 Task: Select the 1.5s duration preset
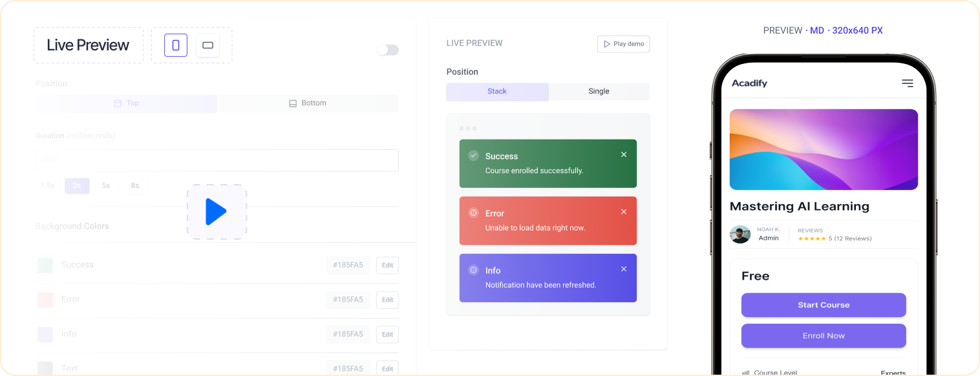[48, 185]
